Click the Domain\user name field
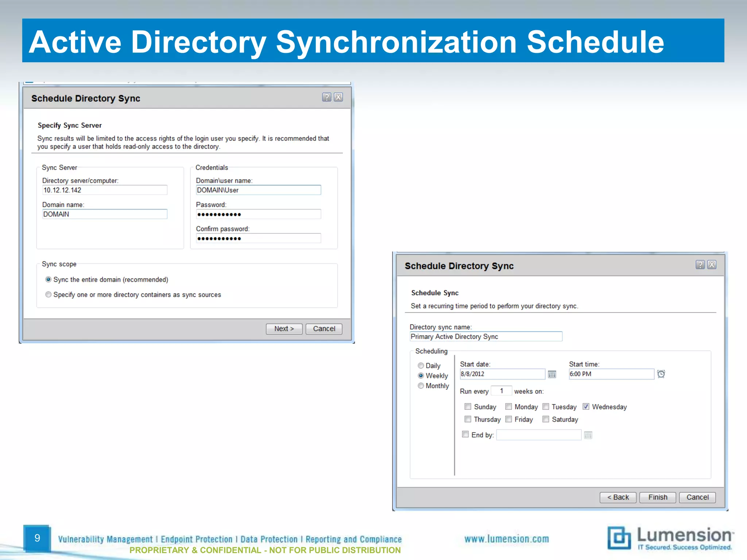 pyautogui.click(x=259, y=190)
